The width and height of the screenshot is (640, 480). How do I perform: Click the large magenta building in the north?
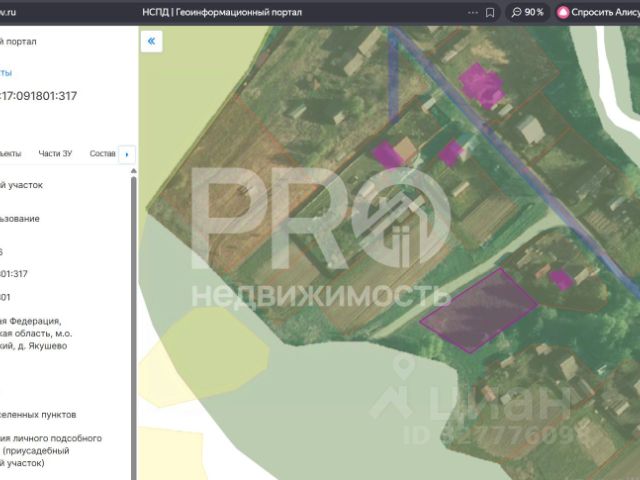click(x=482, y=85)
